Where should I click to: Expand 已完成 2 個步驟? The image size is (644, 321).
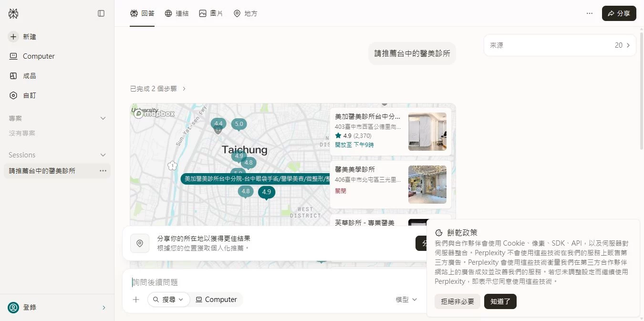point(158,89)
